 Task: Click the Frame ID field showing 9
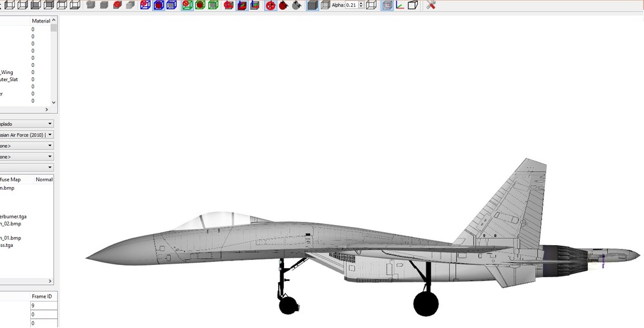[x=44, y=305]
